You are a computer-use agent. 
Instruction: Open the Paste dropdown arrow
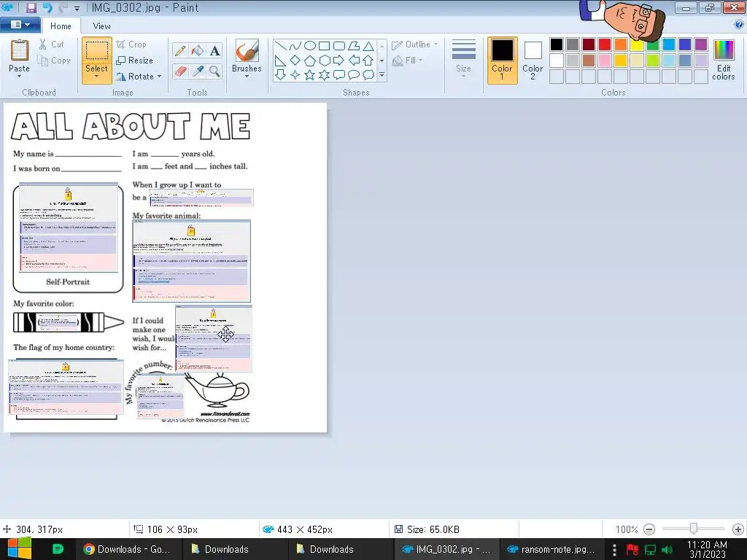20,77
